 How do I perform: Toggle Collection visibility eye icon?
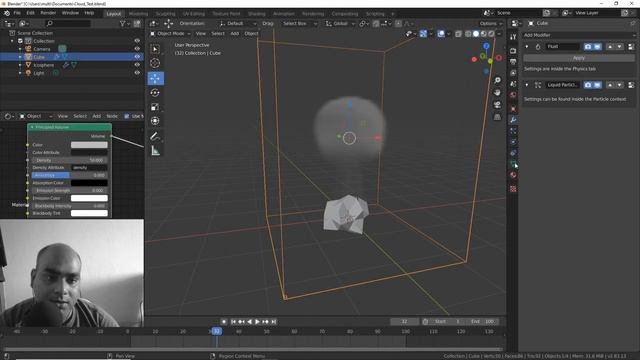tap(137, 41)
